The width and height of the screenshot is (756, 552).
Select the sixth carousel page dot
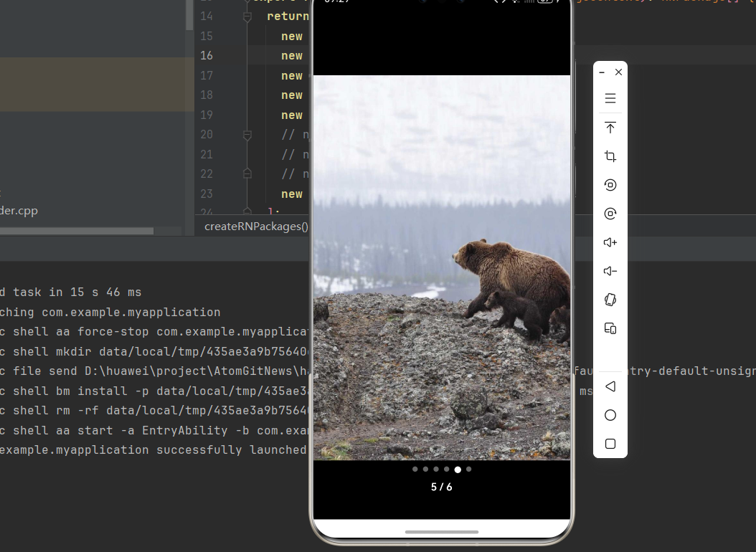pos(468,469)
